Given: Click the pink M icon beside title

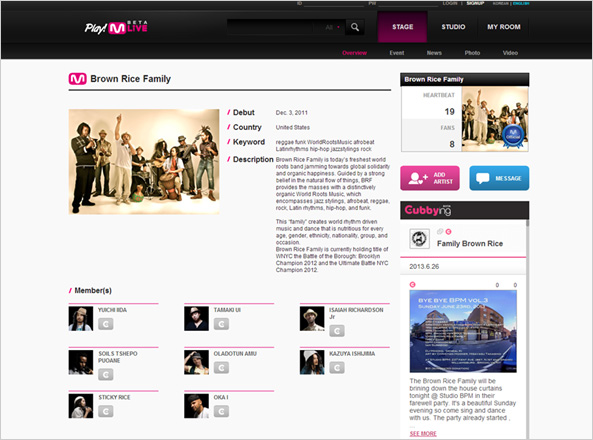Looking at the screenshot, I should click(x=78, y=79).
